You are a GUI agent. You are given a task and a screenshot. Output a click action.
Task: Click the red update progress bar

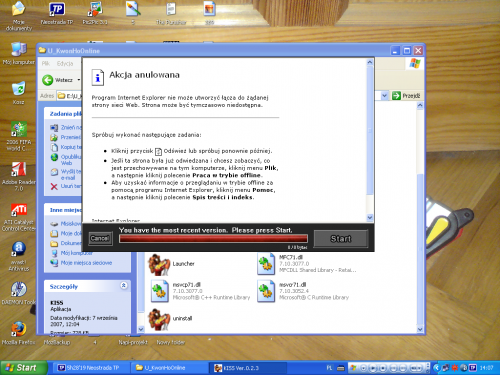point(213,239)
